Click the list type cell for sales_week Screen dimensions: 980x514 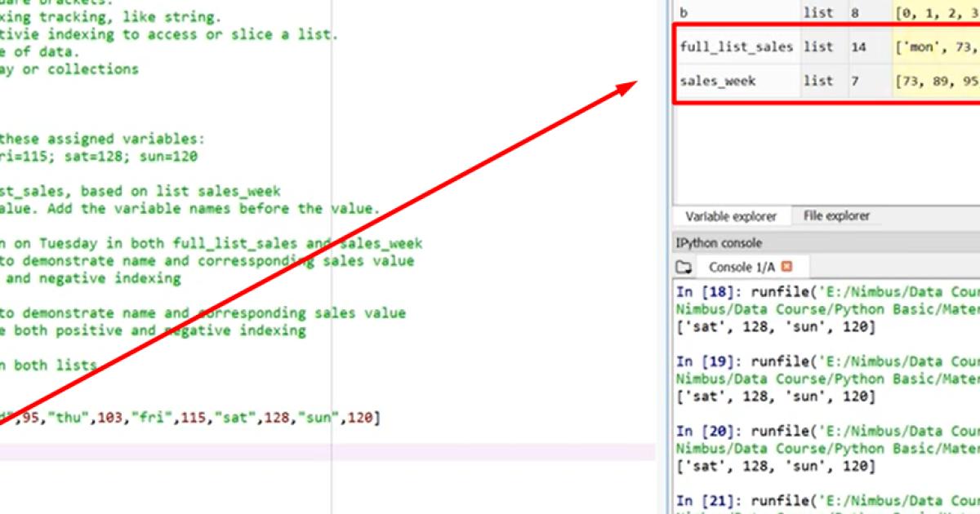click(819, 81)
